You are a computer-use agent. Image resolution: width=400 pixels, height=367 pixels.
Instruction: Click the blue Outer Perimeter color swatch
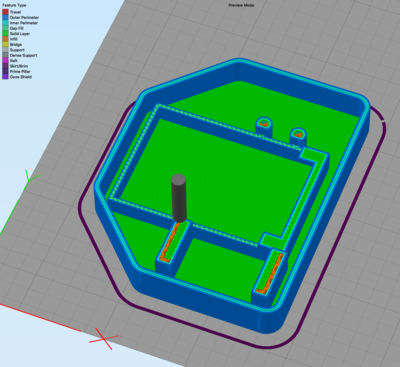(x=5, y=17)
